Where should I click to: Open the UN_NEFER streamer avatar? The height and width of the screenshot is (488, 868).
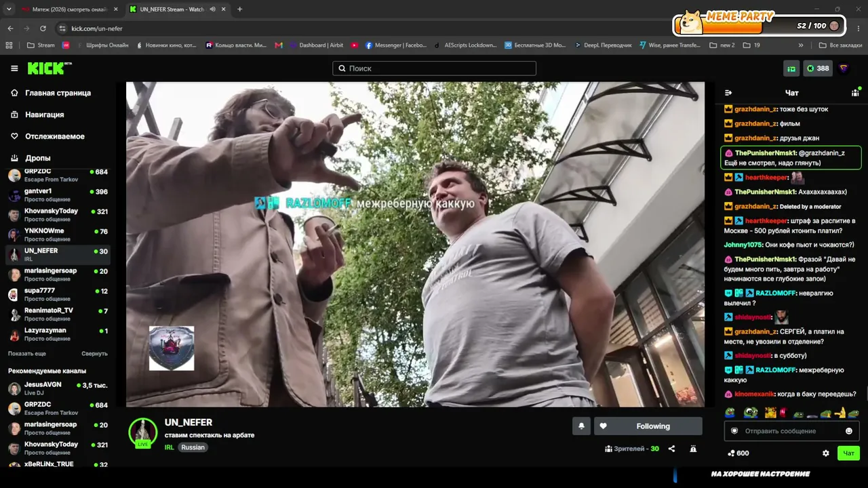pos(143,432)
